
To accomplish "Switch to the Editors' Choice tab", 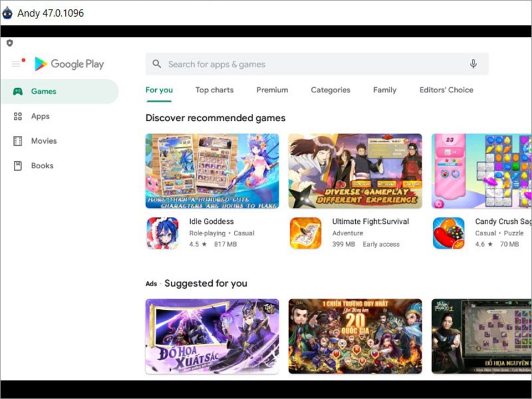I will point(447,90).
